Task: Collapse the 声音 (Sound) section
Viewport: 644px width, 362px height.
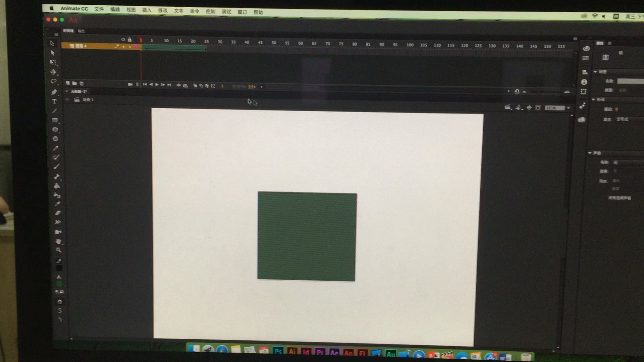Action: click(590, 153)
